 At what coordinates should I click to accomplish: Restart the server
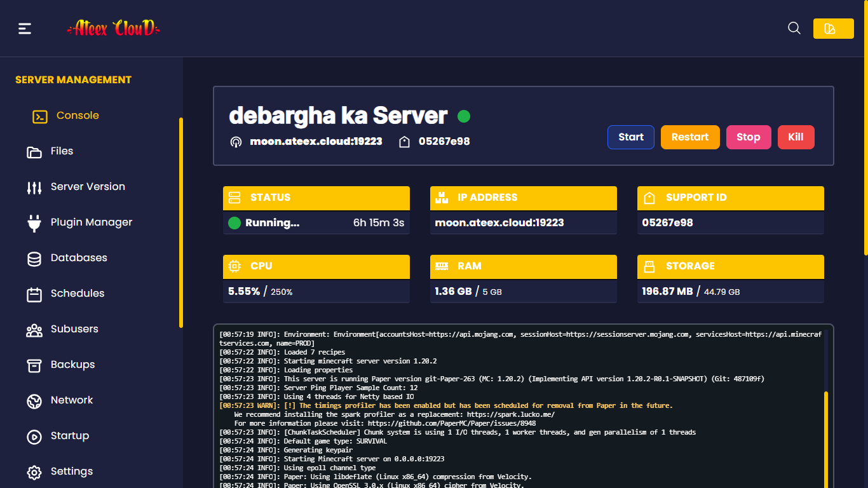coord(689,137)
